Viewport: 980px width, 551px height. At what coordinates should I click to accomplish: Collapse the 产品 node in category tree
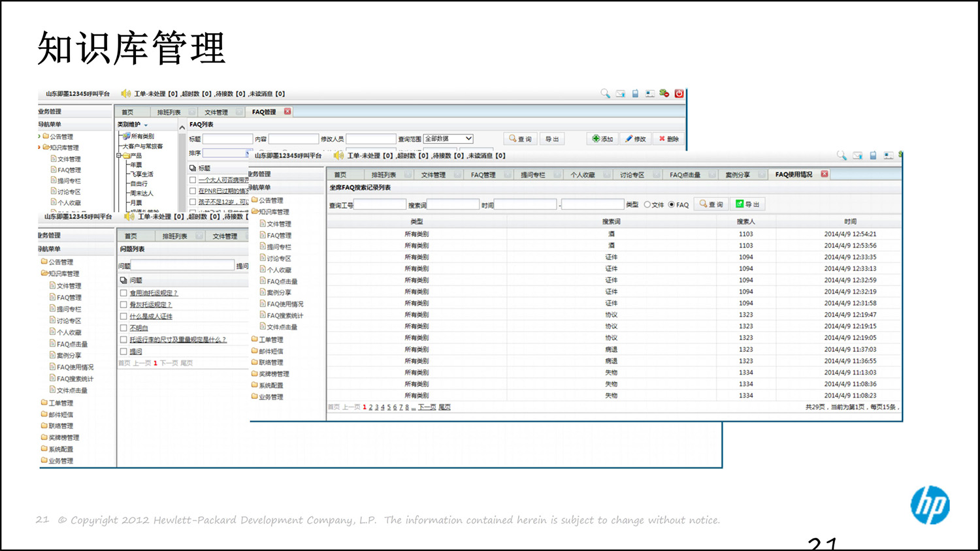click(119, 156)
